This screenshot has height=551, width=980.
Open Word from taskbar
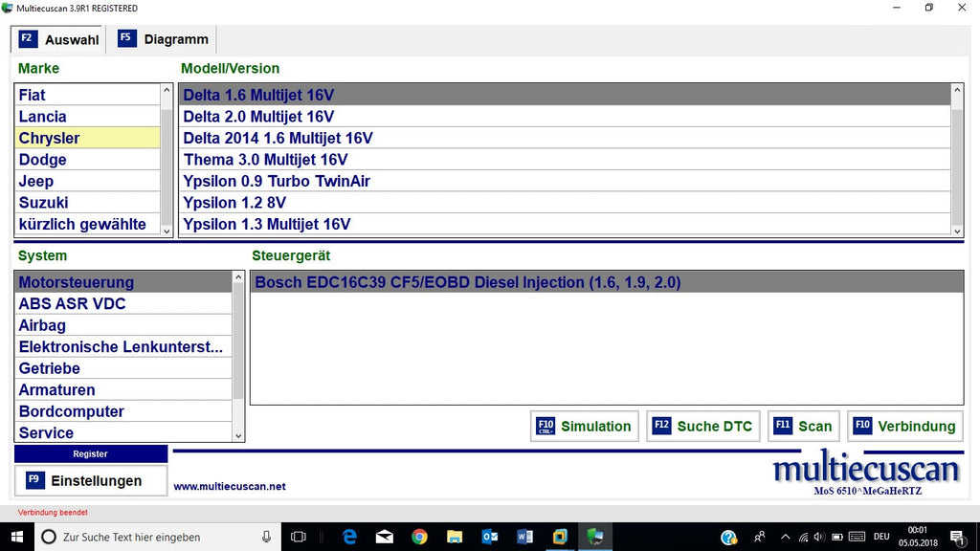[x=524, y=537]
